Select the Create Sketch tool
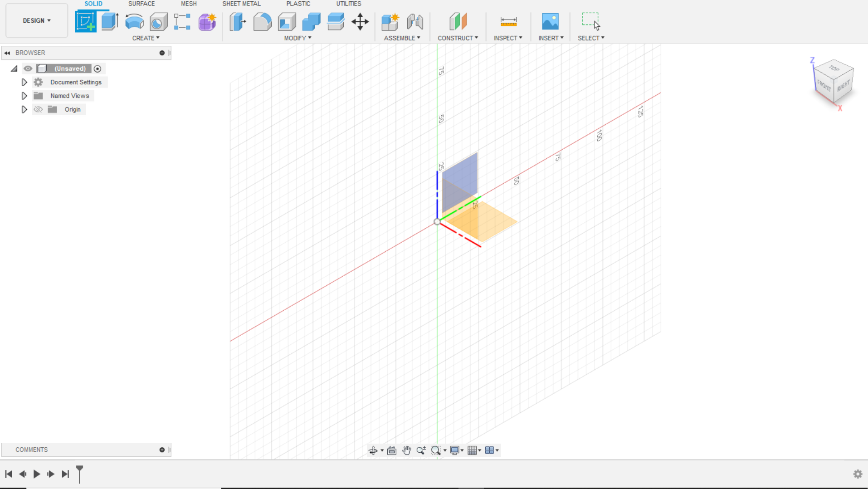This screenshot has width=868, height=489. (86, 21)
